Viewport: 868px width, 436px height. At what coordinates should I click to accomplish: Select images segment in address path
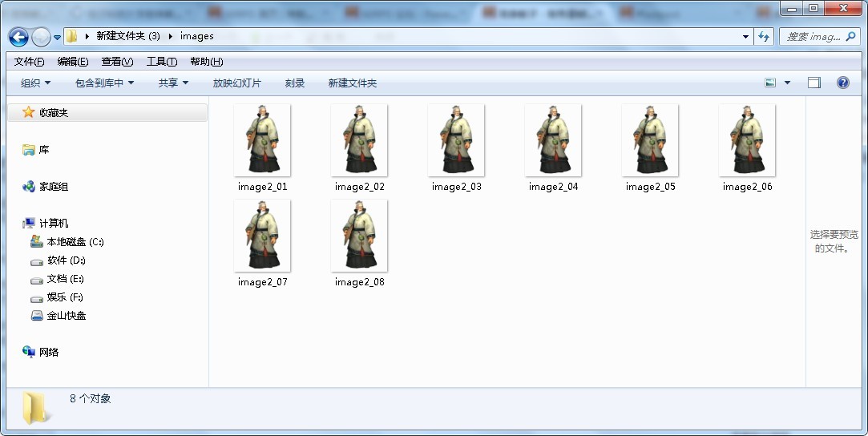[x=196, y=36]
